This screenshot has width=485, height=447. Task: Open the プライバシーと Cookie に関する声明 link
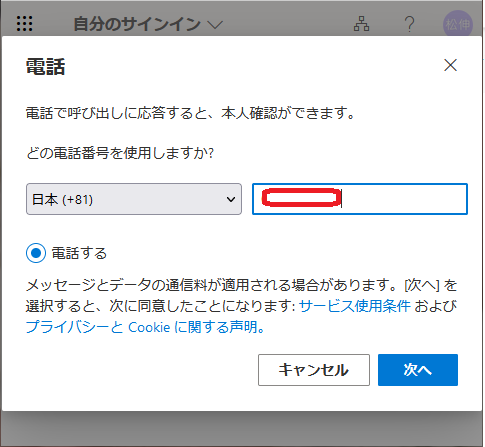coord(145,327)
